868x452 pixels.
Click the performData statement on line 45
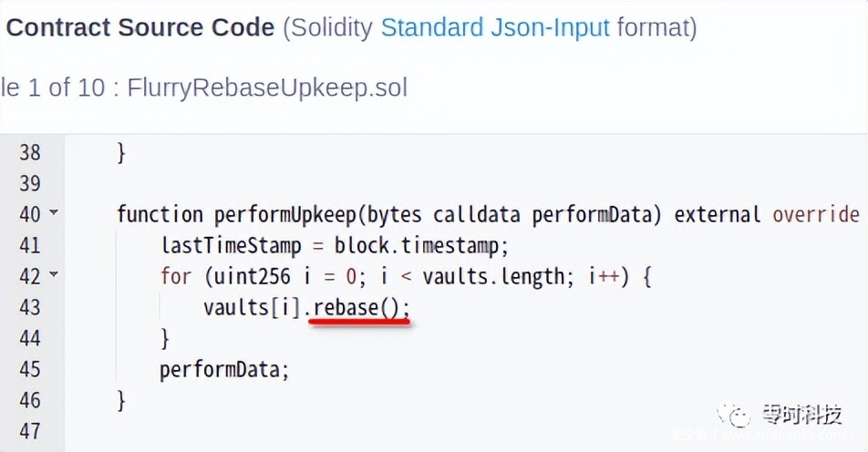coord(223,369)
